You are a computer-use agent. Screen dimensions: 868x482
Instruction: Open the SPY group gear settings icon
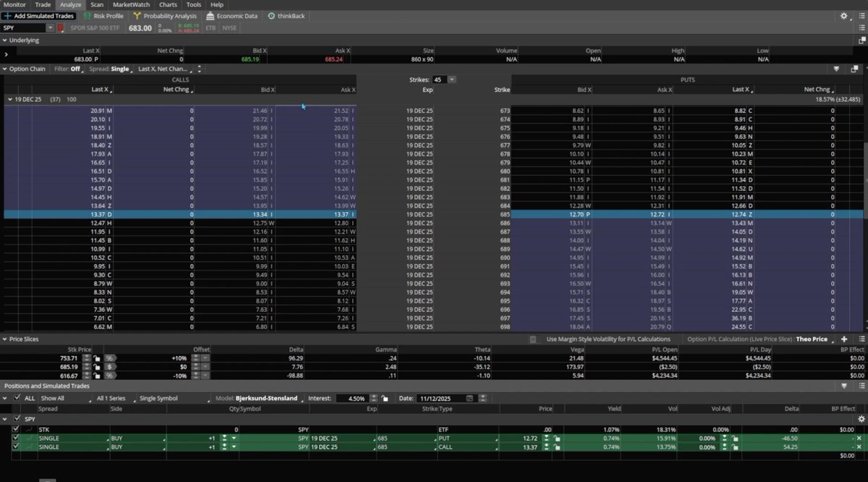click(861, 419)
